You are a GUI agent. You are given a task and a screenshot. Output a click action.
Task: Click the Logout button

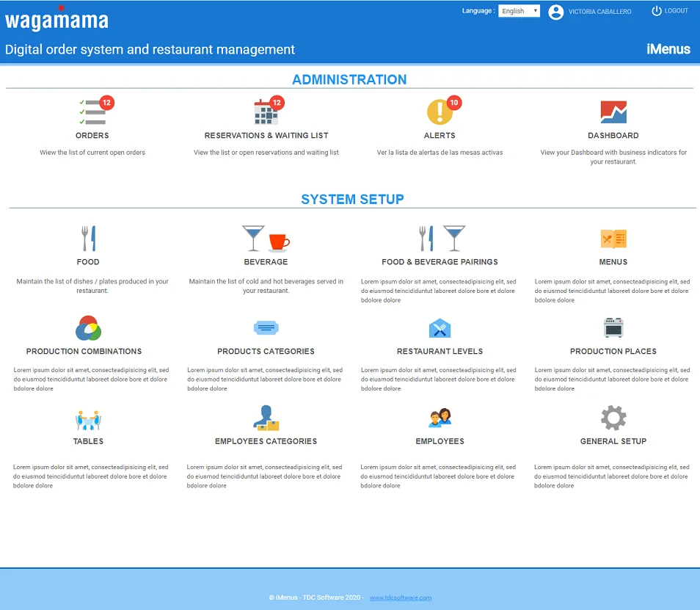tap(669, 11)
